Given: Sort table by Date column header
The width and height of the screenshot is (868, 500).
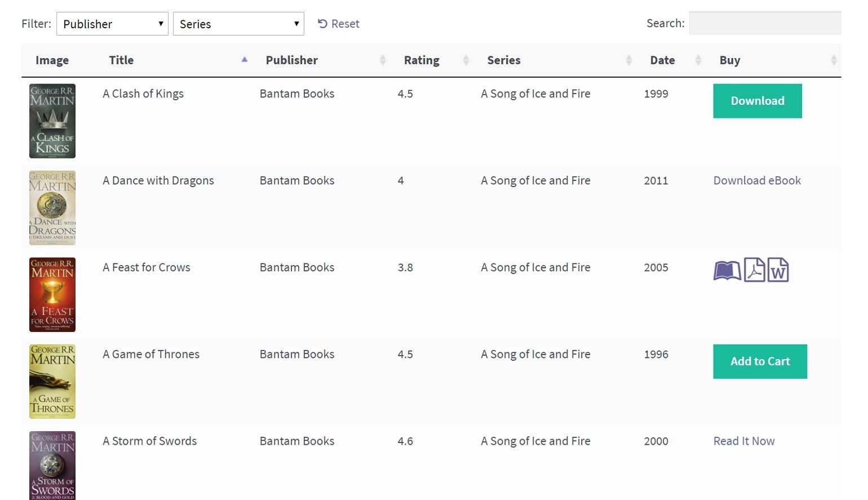Looking at the screenshot, I should [x=662, y=60].
